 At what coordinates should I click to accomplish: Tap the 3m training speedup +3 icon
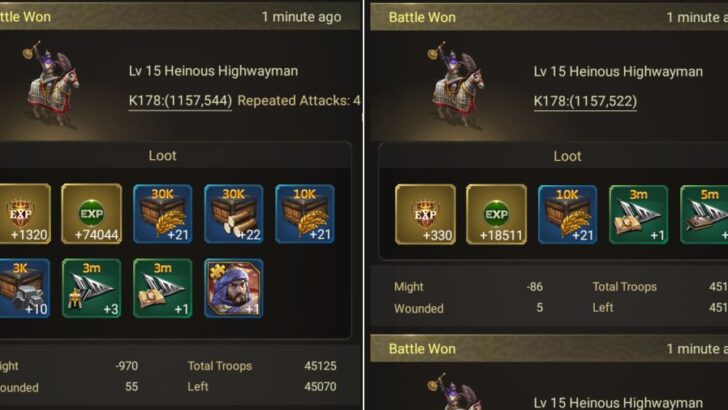point(91,288)
